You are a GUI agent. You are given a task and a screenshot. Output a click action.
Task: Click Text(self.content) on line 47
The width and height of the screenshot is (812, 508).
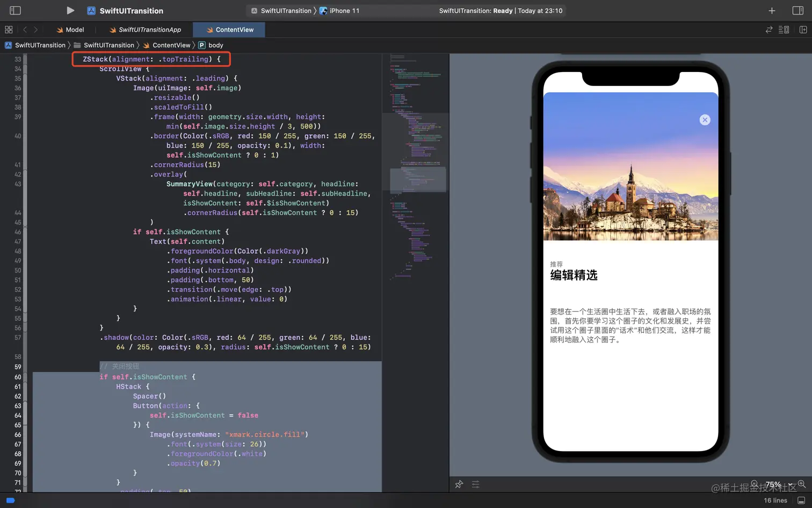pyautogui.click(x=187, y=242)
